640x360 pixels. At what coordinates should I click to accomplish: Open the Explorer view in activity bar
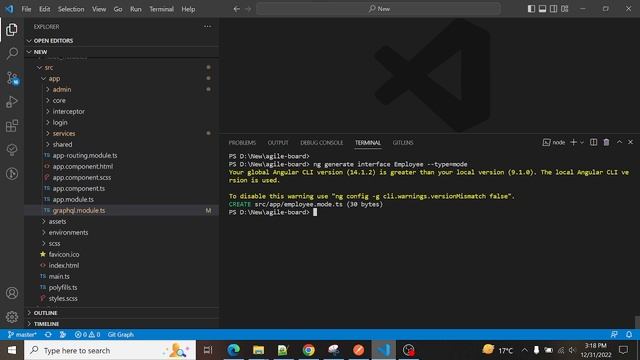point(12,29)
